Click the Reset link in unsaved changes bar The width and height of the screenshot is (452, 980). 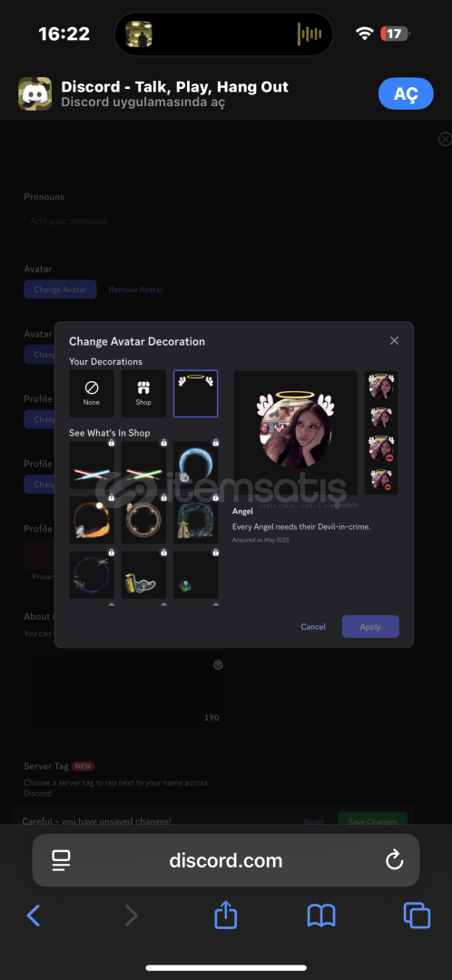[314, 821]
